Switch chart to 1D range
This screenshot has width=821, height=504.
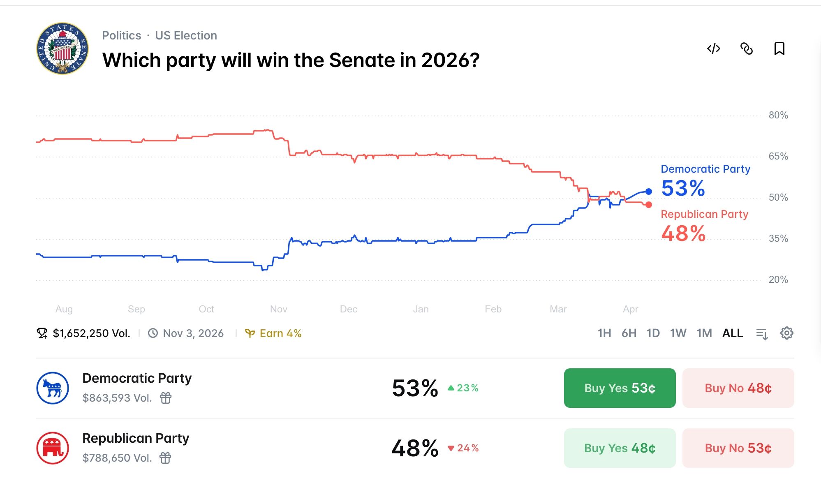click(x=653, y=333)
